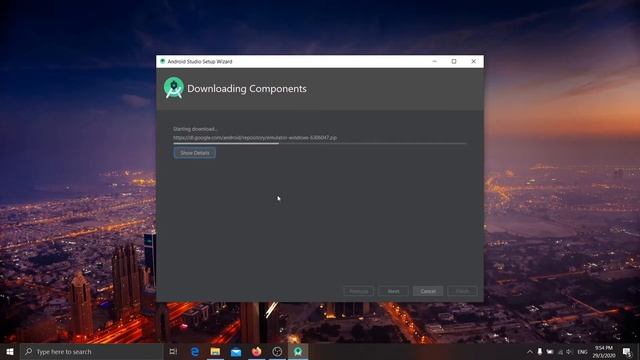Click the battery tray icon
The height and width of the screenshot is (360, 640).
pos(550,351)
